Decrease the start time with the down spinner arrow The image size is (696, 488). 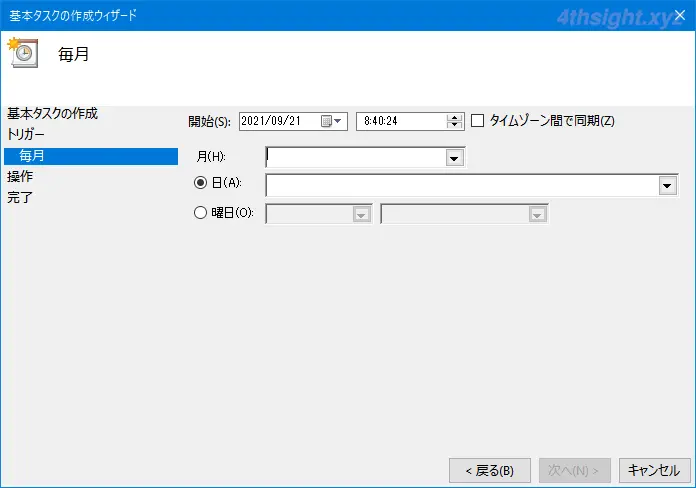coord(454,125)
